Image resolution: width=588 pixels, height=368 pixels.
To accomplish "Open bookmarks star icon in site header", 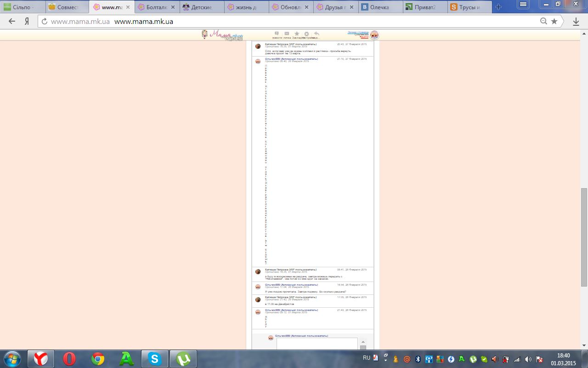I will 297,34.
